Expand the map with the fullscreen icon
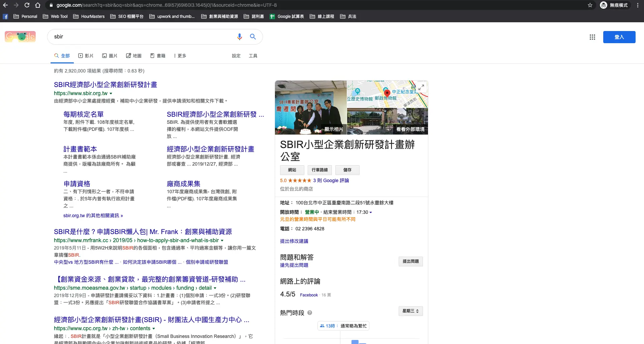This screenshot has height=344, width=644. coord(421,87)
